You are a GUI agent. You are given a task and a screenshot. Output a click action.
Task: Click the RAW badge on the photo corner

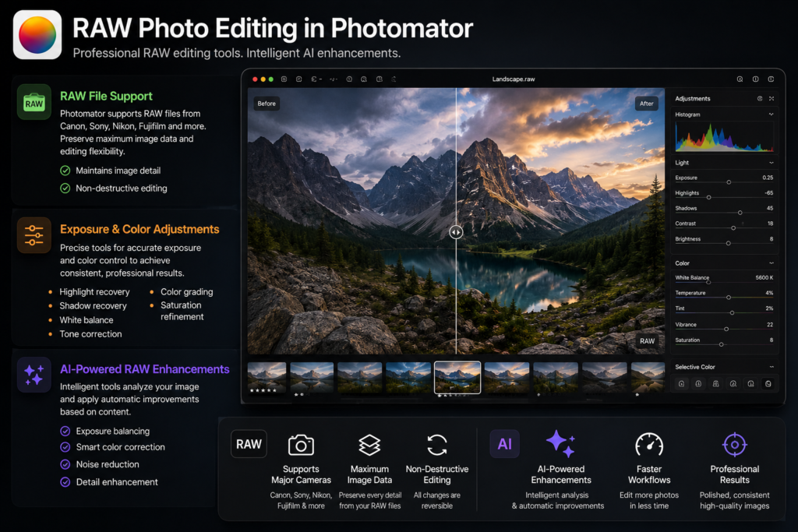coord(647,340)
